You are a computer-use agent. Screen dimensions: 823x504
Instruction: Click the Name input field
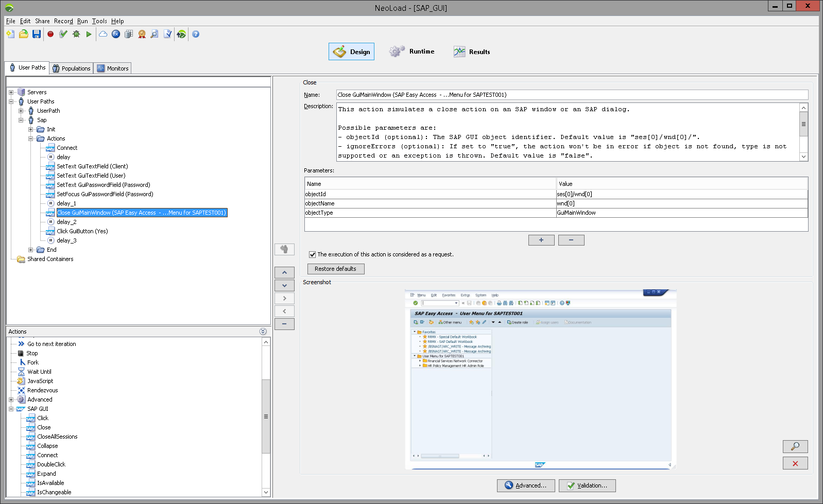tap(572, 95)
